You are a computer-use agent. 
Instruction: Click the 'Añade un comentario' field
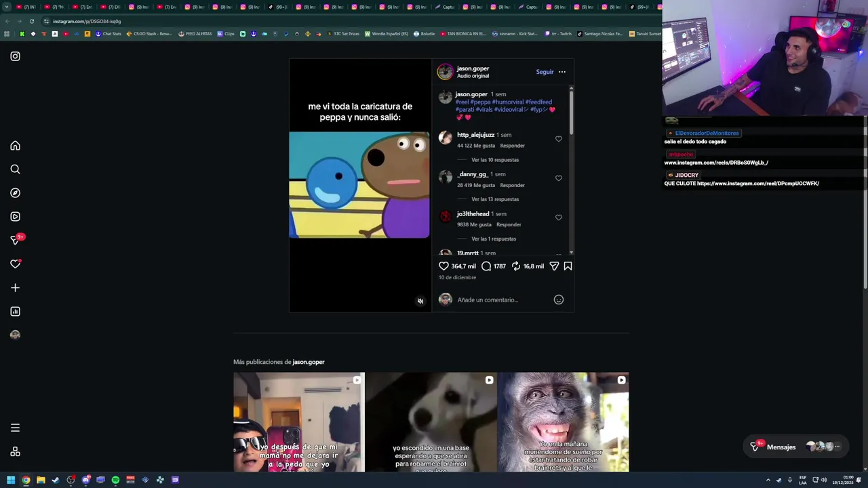tap(502, 300)
